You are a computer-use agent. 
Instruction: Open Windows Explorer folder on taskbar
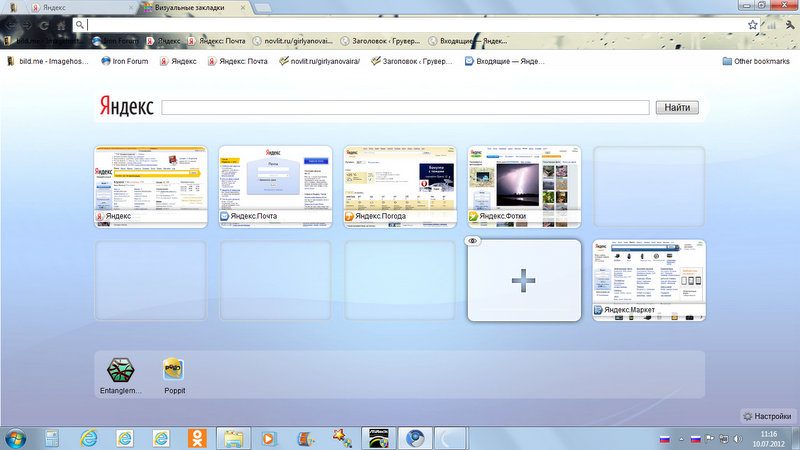[x=234, y=438]
